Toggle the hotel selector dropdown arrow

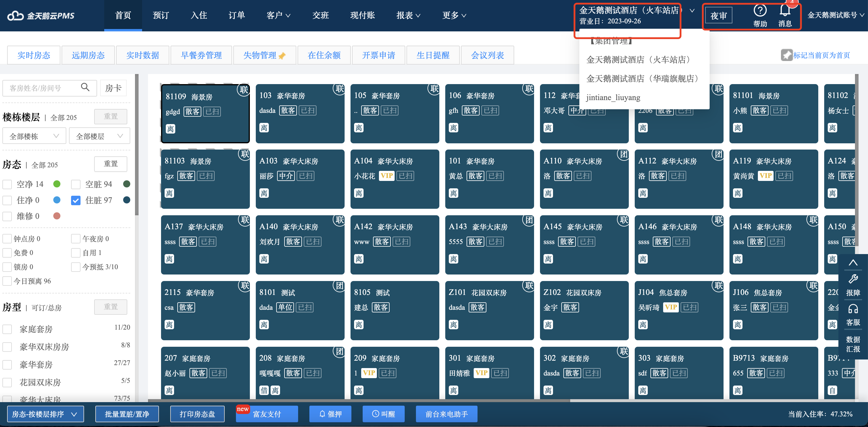[692, 11]
